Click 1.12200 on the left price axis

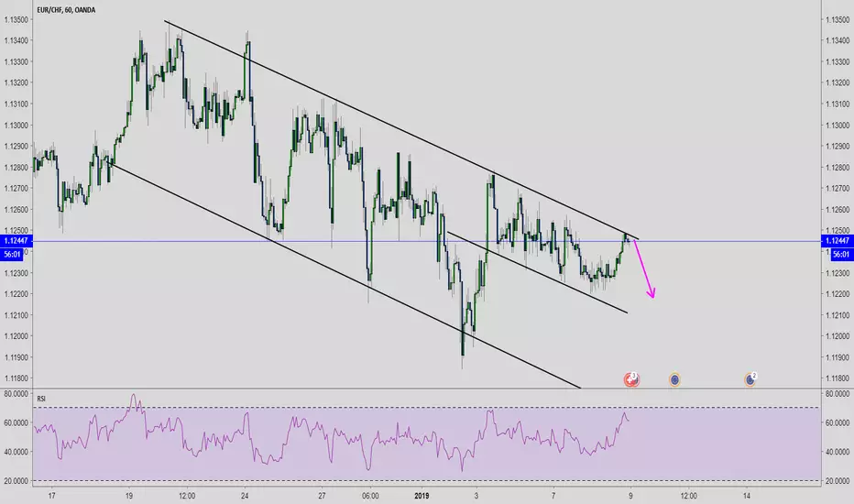point(16,294)
